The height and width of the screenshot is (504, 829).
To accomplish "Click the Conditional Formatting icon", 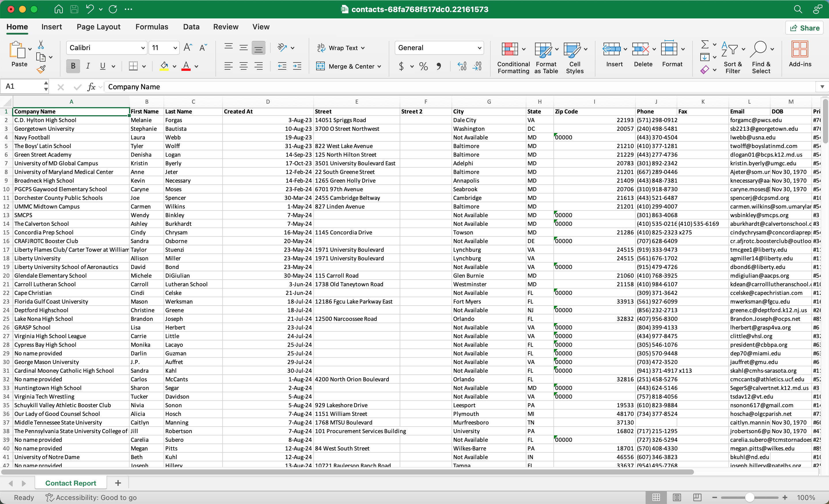I will 510,50.
